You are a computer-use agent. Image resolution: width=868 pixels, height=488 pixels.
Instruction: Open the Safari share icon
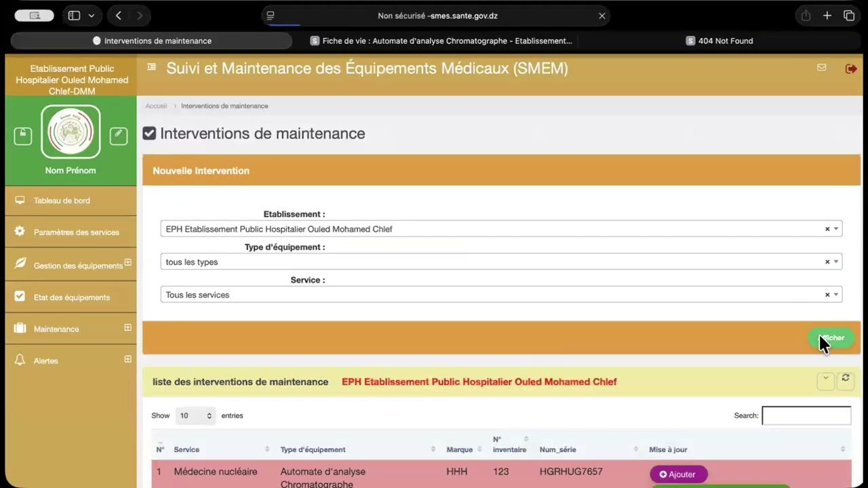click(x=806, y=16)
